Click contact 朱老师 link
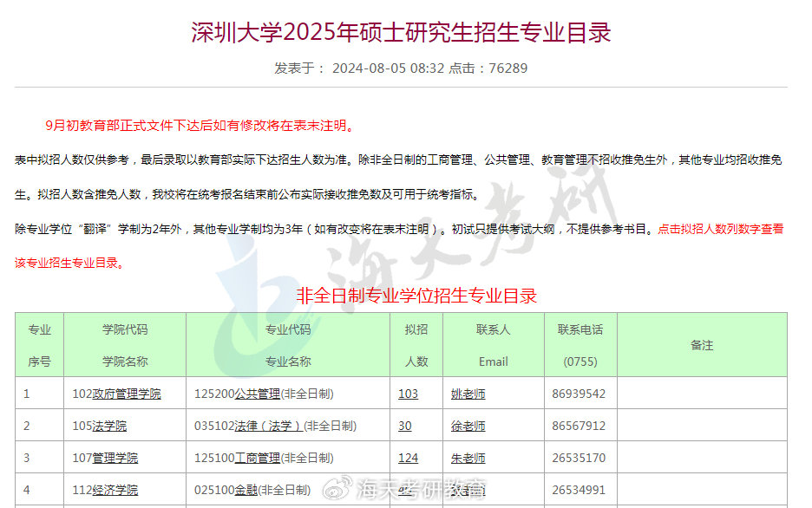This screenshot has height=508, width=812. tap(468, 458)
